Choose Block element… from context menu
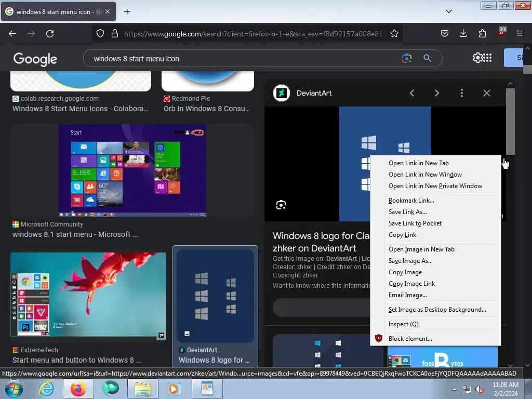 tap(436, 339)
